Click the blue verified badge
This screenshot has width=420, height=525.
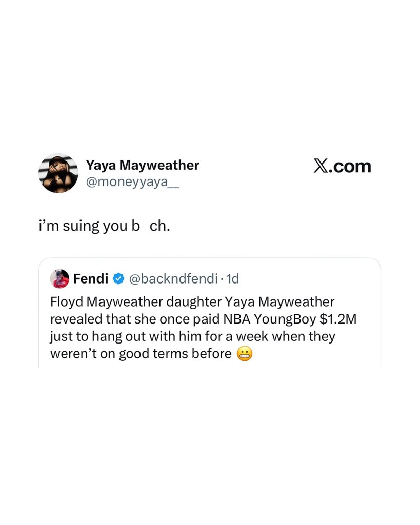[x=118, y=279]
